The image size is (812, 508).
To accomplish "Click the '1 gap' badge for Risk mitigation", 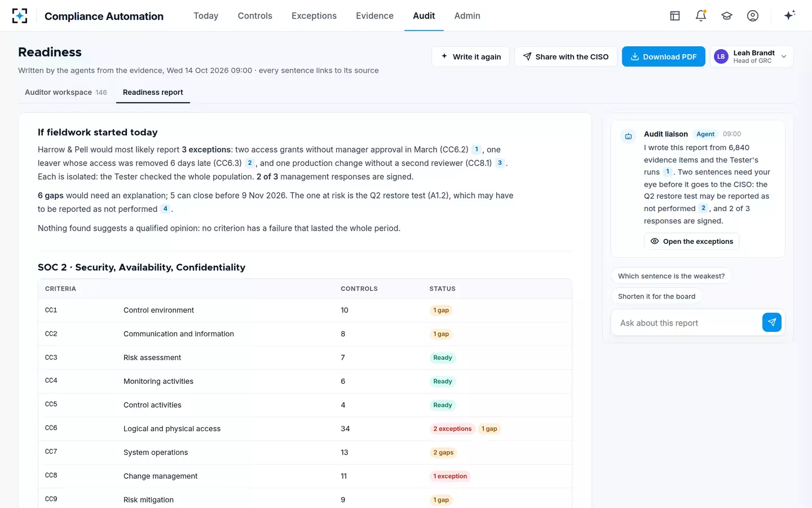I will pyautogui.click(x=441, y=500).
